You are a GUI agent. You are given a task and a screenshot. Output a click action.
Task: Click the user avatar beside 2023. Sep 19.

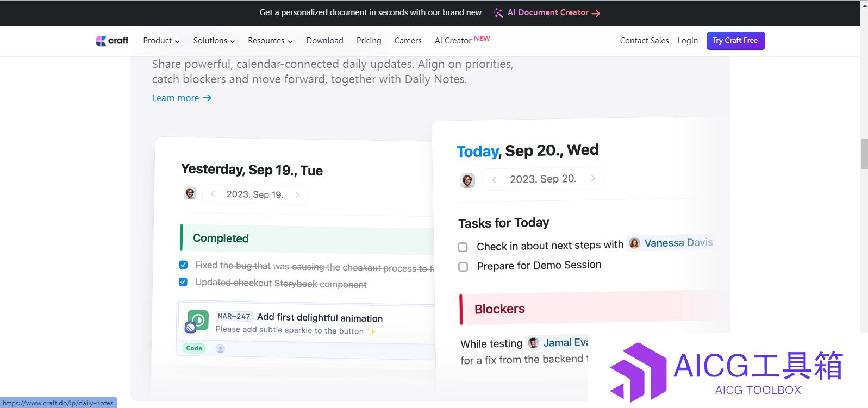tap(190, 193)
